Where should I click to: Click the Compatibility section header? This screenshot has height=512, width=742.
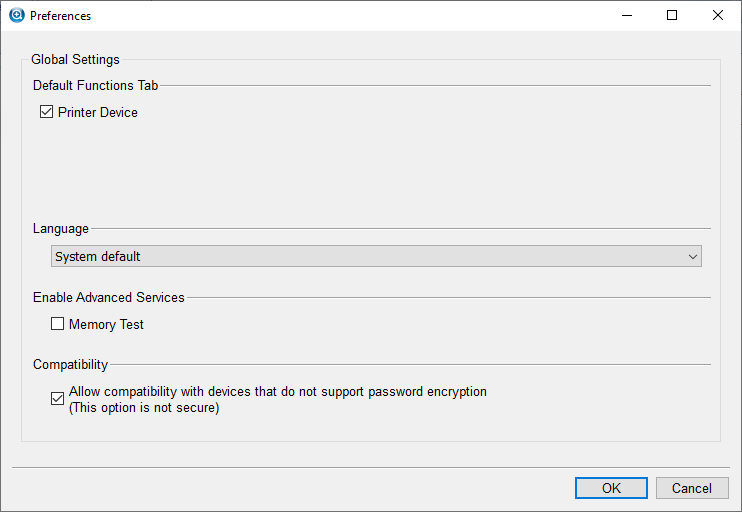[70, 365]
